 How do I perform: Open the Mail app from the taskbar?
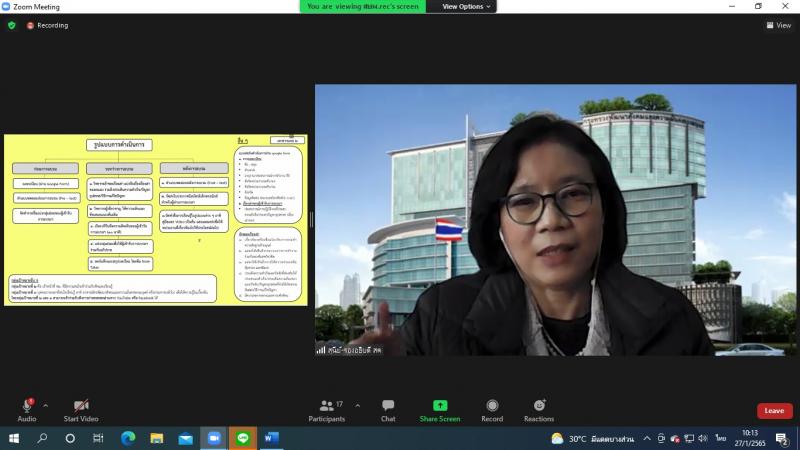186,438
